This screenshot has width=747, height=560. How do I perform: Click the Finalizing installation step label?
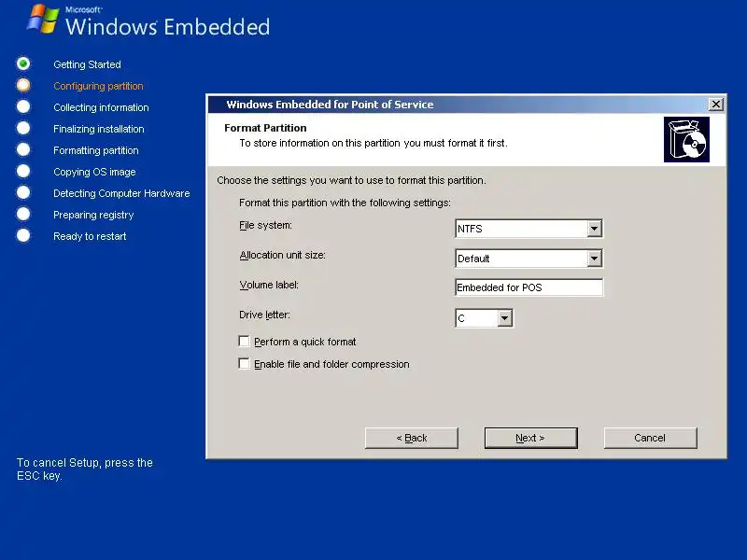[x=99, y=129]
